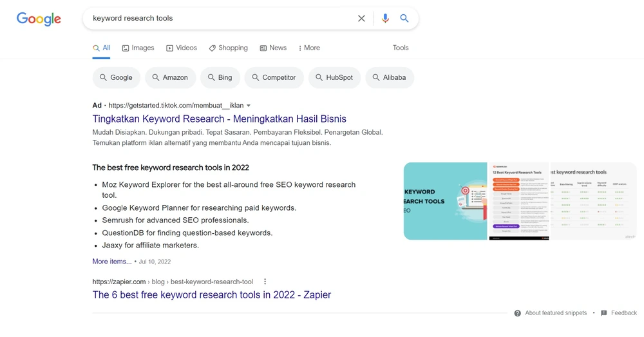Select the Google suggestion chip

116,78
